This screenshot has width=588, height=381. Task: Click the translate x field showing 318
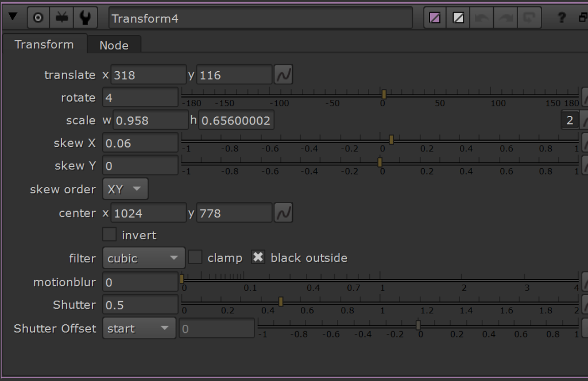[x=148, y=75]
